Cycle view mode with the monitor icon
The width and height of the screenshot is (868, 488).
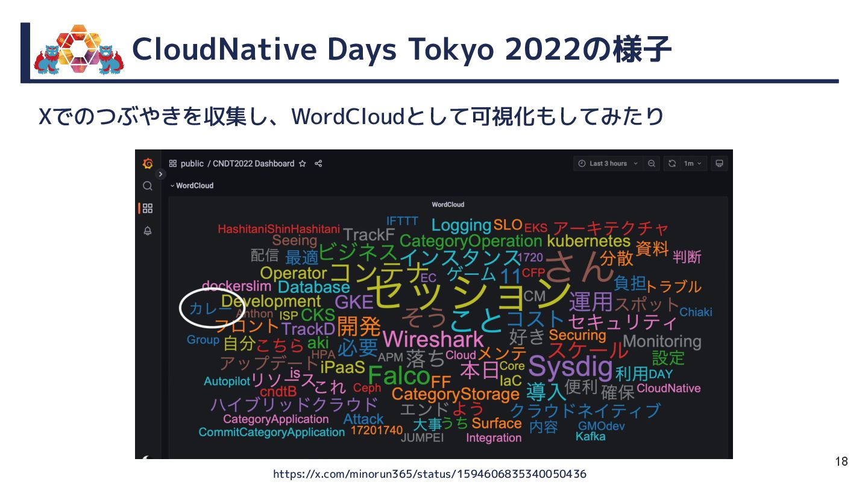click(x=719, y=163)
